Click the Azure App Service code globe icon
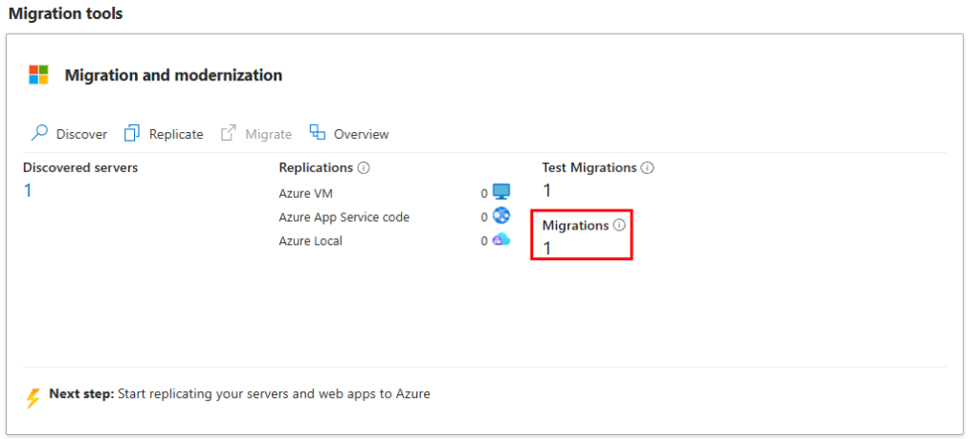This screenshot has width=980, height=439. tap(501, 216)
